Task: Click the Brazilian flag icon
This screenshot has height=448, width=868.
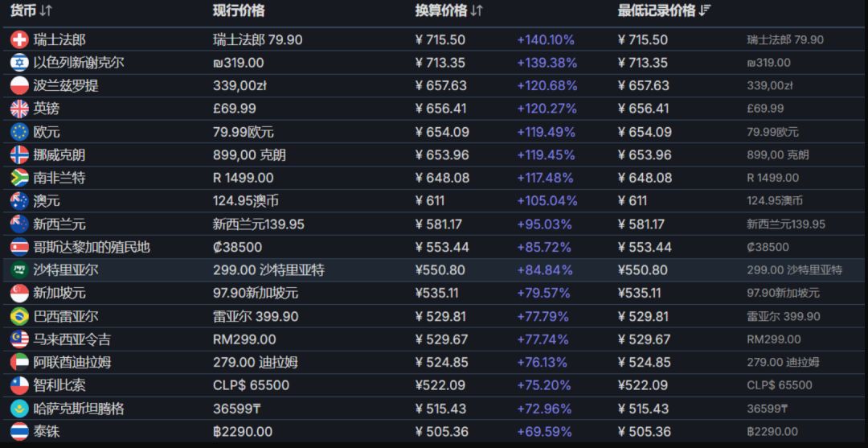Action: (19, 316)
